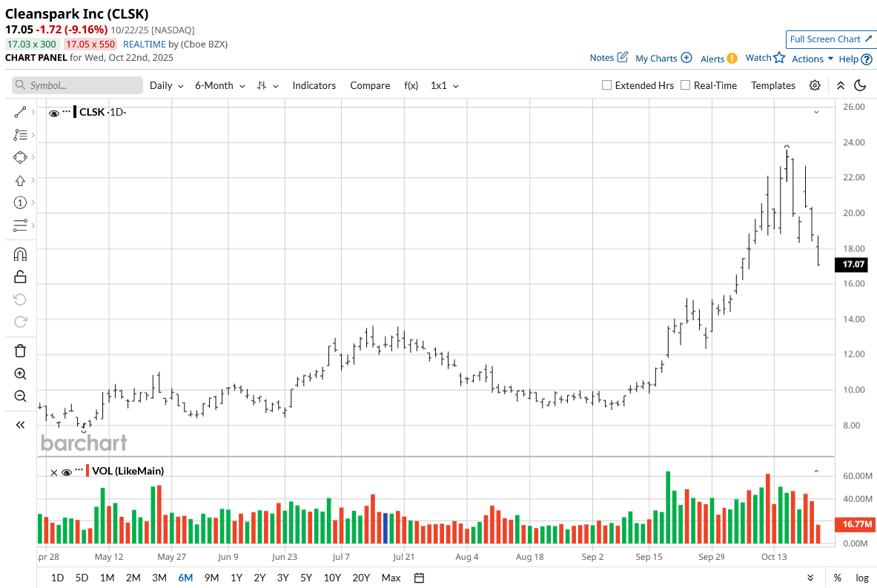Select the 5Y time range
Screen dimensions: 877x588
306,578
